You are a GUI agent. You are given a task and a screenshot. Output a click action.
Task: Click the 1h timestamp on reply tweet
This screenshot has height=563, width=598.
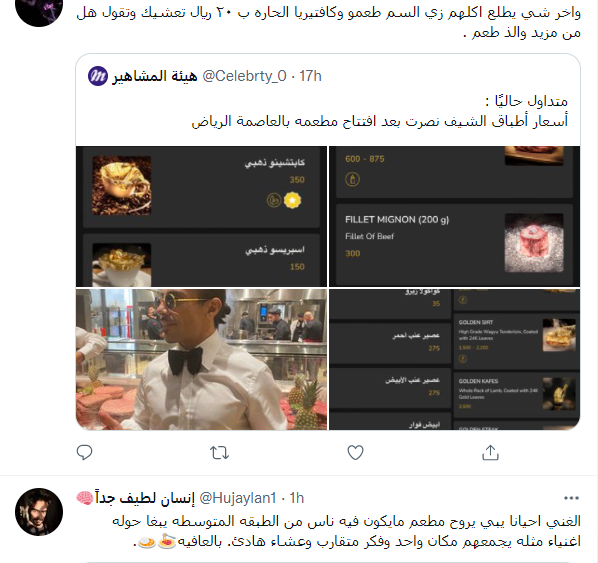click(x=296, y=498)
